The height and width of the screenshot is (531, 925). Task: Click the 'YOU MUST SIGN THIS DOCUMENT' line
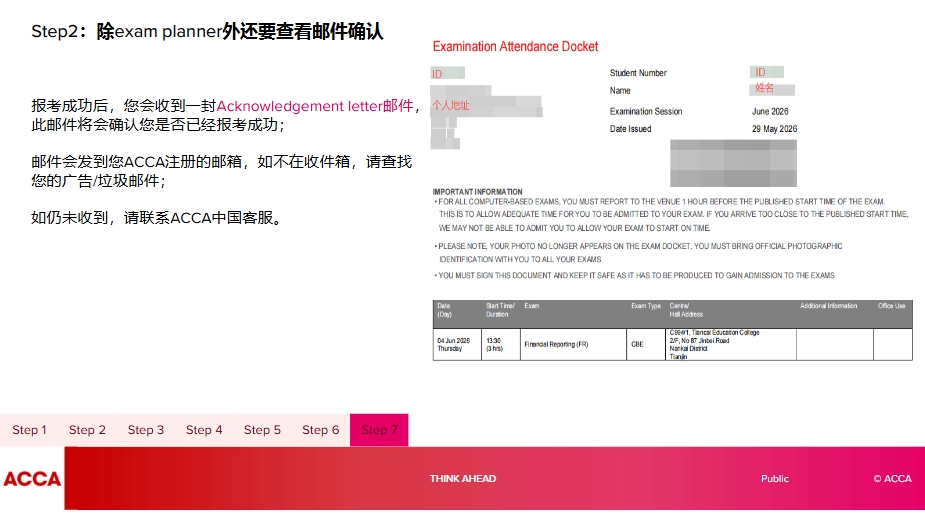click(634, 276)
